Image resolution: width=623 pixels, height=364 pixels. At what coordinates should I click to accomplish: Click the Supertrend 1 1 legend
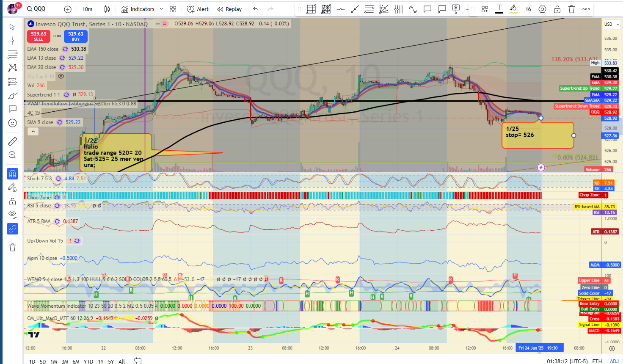click(44, 95)
